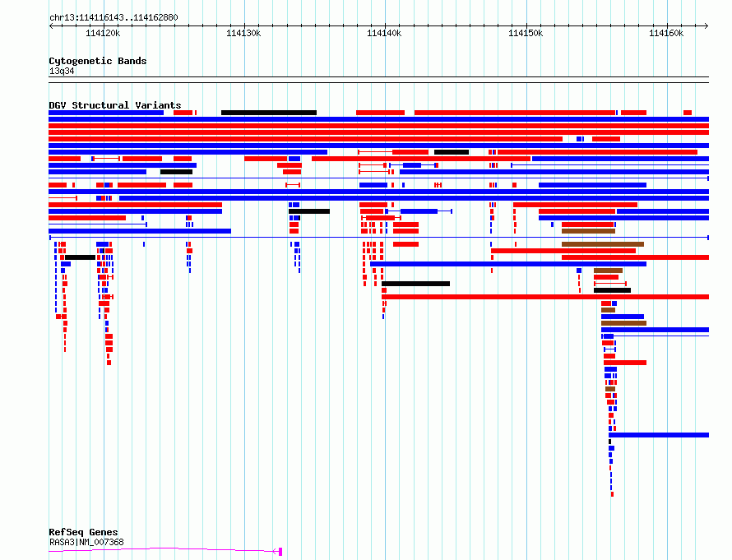This screenshot has width=732, height=560.
Task: Click the 114160k ruler label
Action: tap(666, 33)
